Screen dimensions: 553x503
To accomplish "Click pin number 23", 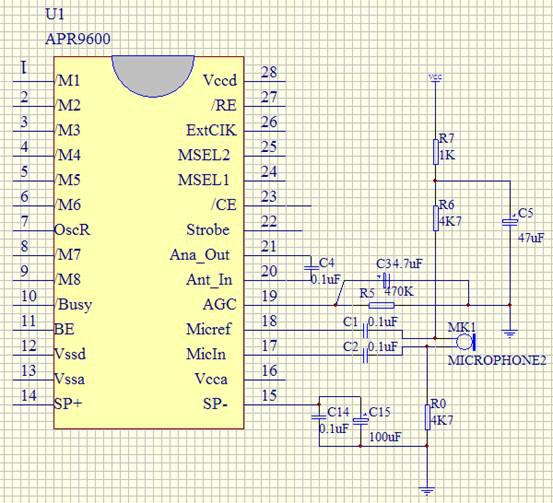I will tap(269, 196).
